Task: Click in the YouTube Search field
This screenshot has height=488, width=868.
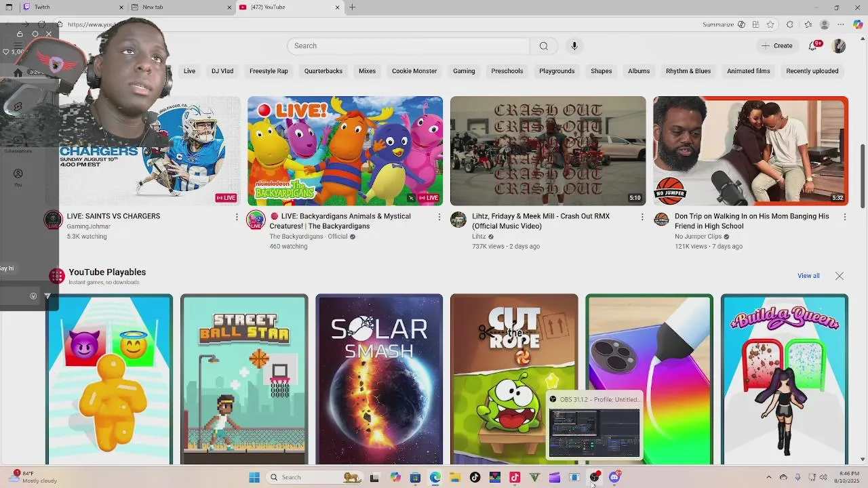Action: click(x=408, y=46)
